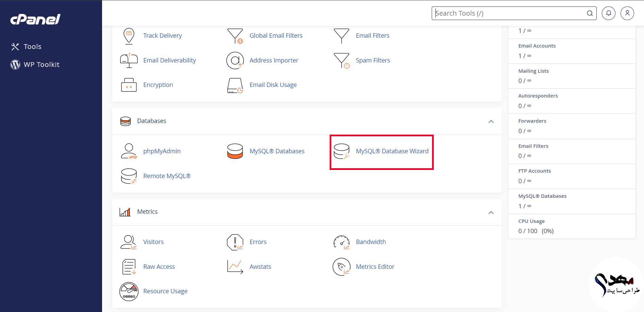Open the Errors link
Image resolution: width=644 pixels, height=312 pixels.
pos(258,242)
